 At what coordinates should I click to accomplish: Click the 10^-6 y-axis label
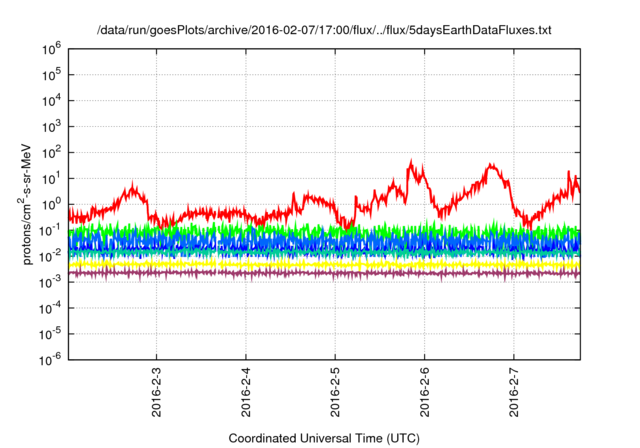(x=50, y=360)
